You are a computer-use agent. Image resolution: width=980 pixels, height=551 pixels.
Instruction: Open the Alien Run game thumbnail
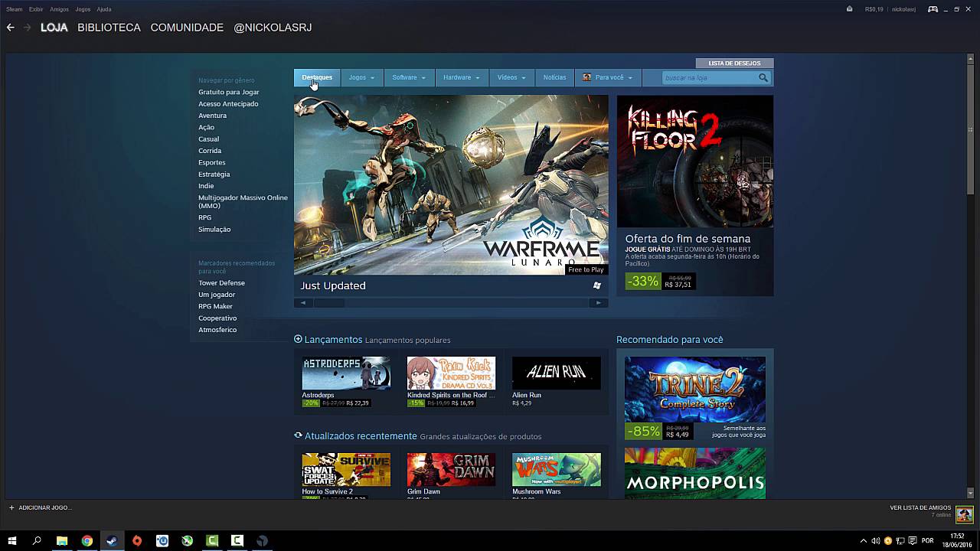(557, 373)
